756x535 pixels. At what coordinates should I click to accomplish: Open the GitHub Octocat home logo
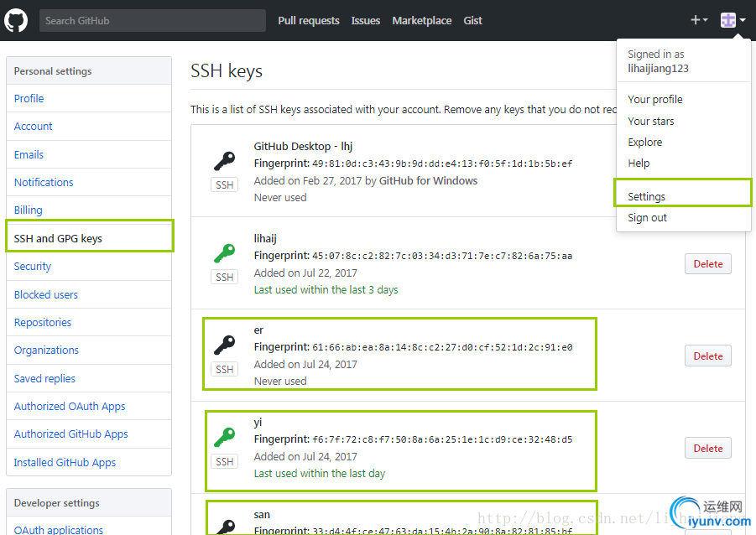tap(16, 21)
